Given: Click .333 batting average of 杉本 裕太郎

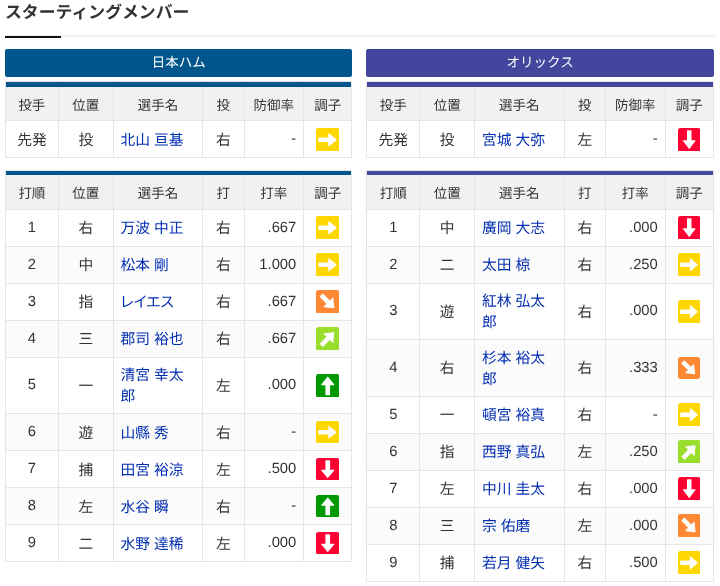Looking at the screenshot, I should (643, 367).
